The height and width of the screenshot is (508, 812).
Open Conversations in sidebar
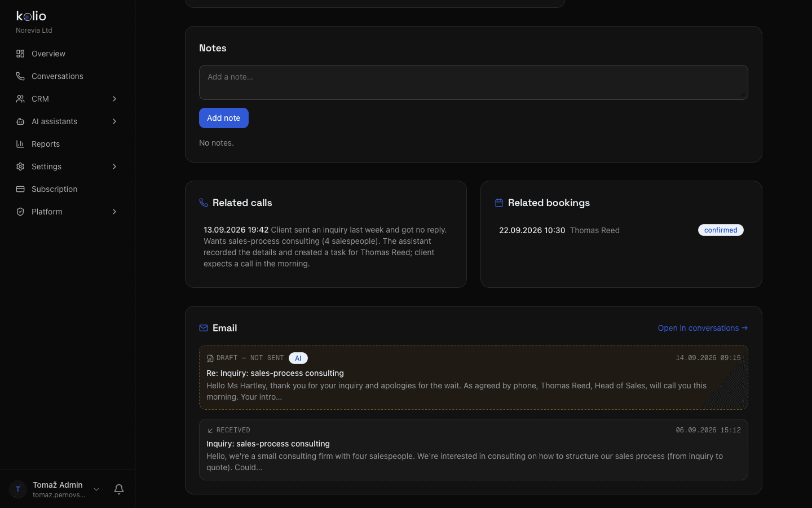coord(67,76)
